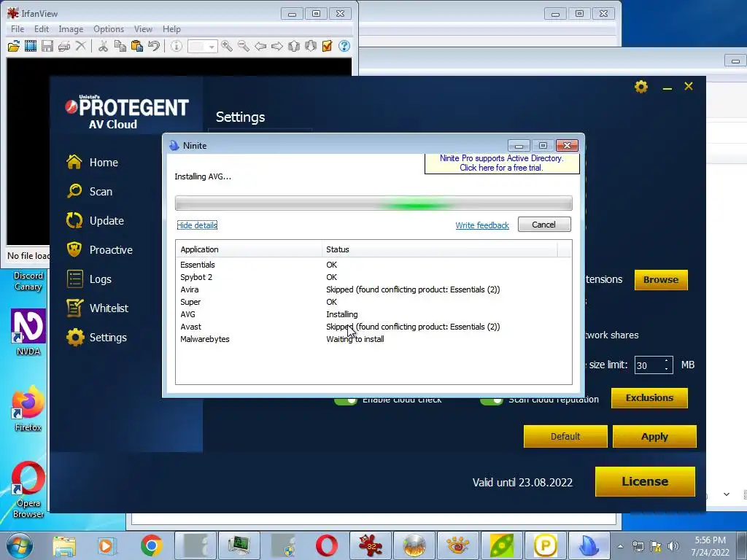
Task: Click the Windows Start orb
Action: (x=20, y=545)
